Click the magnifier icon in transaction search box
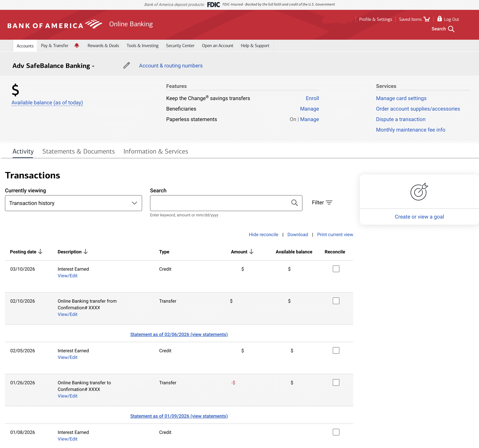This screenshot has width=479, height=448. (294, 203)
